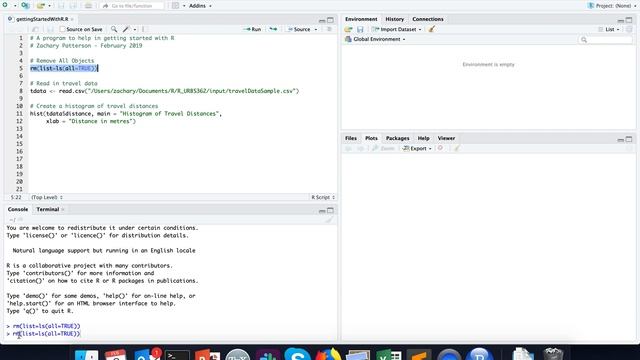Switch to the Connections tab
Image resolution: width=640 pixels, height=360 pixels.
point(427,19)
